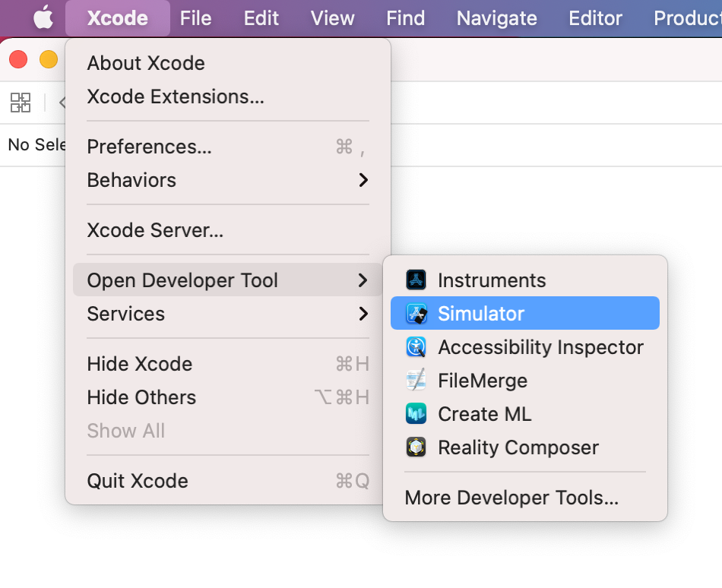This screenshot has width=722, height=588.
Task: Select More Developer Tools…
Action: click(x=511, y=498)
